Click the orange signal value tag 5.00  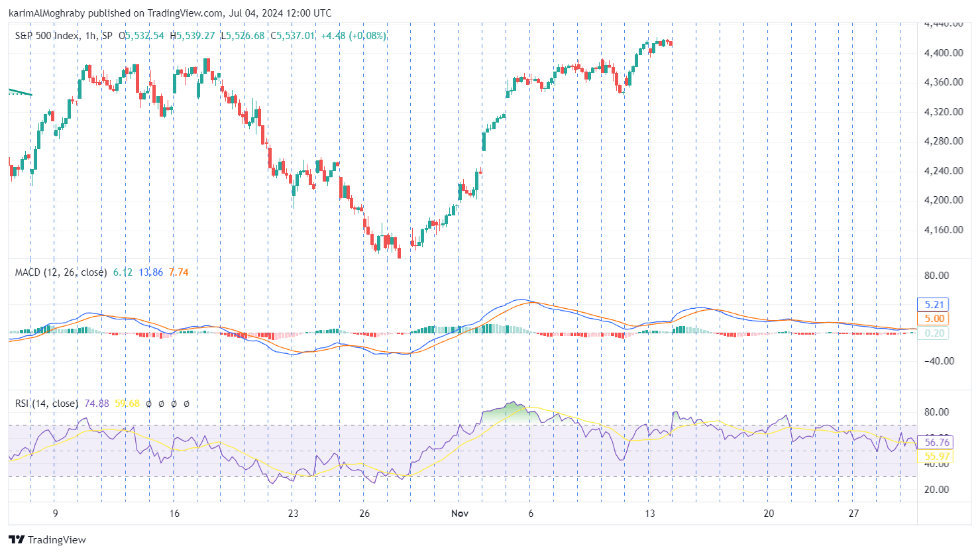(x=933, y=319)
